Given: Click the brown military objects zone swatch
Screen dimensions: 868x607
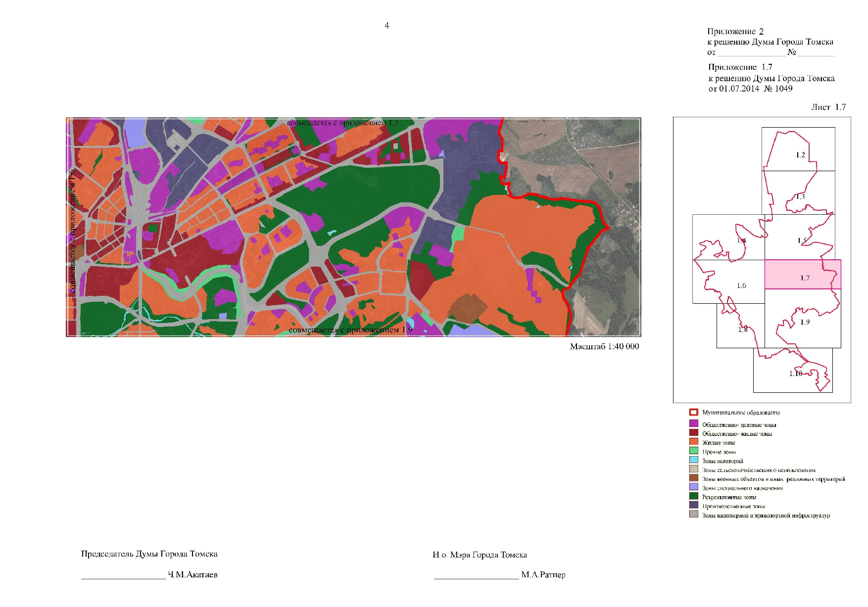Looking at the screenshot, I should (693, 478).
